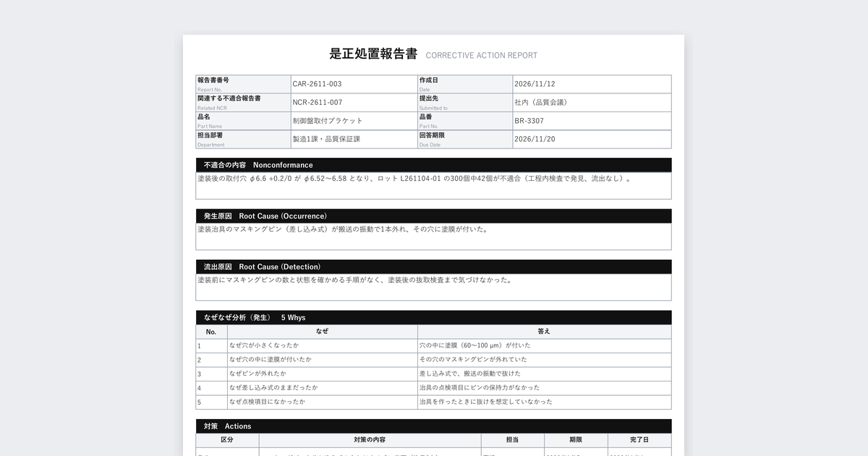Click the No. column header
Screen dimensions: 868x456
211,332
